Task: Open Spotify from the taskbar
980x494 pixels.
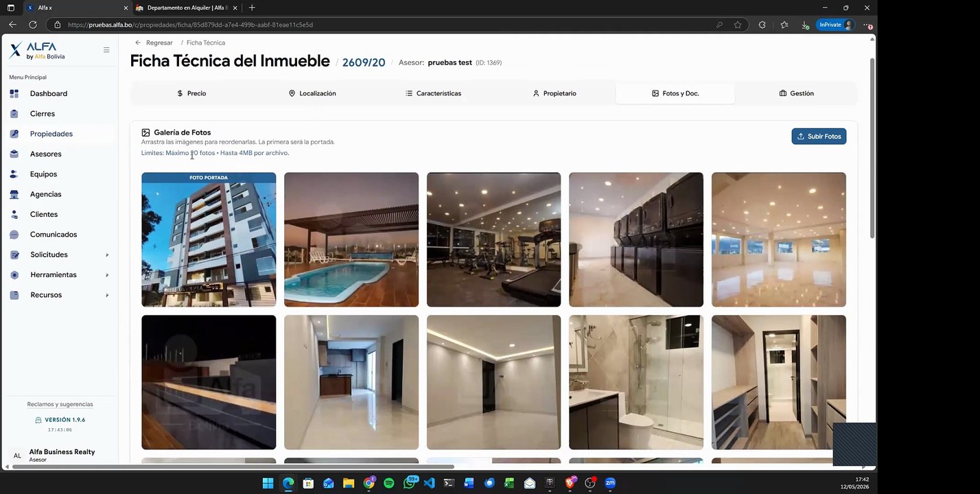Action: click(x=389, y=483)
